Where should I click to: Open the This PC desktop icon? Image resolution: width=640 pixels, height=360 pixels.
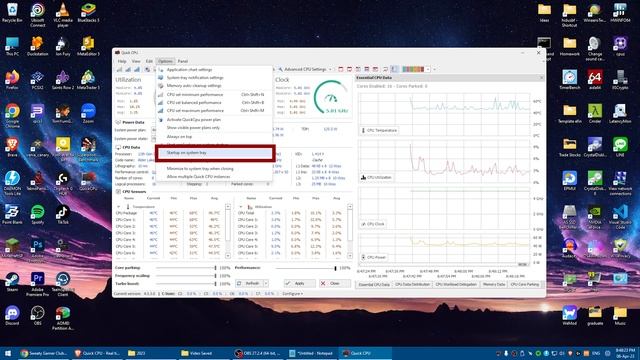tap(12, 47)
